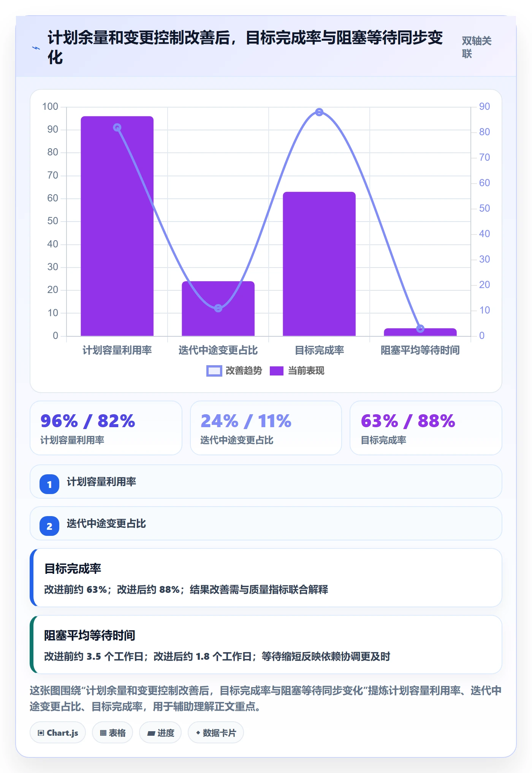
Task: Open the 63% / 88% data card
Action: (426, 428)
